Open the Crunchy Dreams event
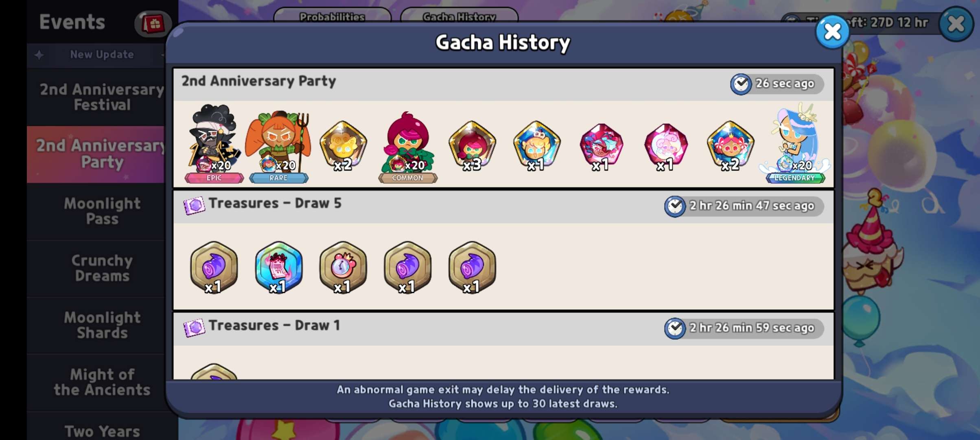980x440 pixels. (x=102, y=268)
